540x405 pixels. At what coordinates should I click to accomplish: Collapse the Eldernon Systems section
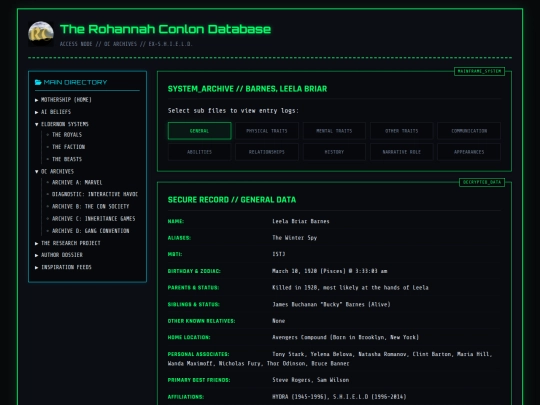(37, 124)
